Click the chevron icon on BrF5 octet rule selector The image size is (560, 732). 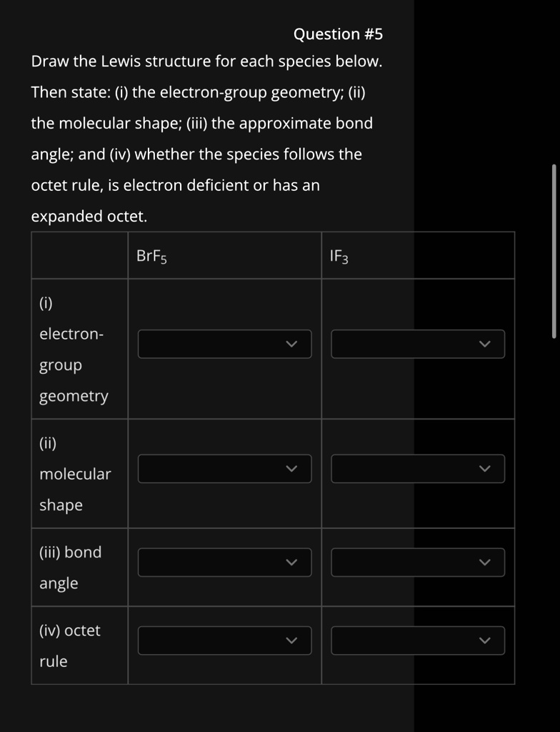(291, 640)
